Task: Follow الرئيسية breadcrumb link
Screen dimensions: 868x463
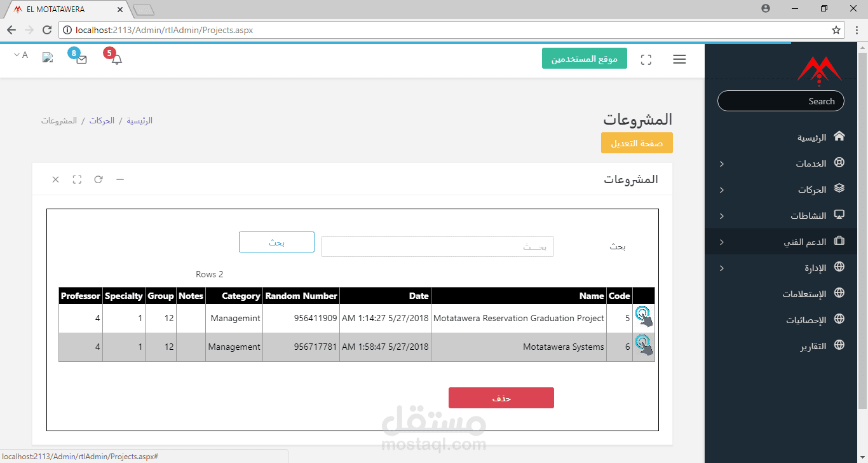Action: (x=140, y=120)
